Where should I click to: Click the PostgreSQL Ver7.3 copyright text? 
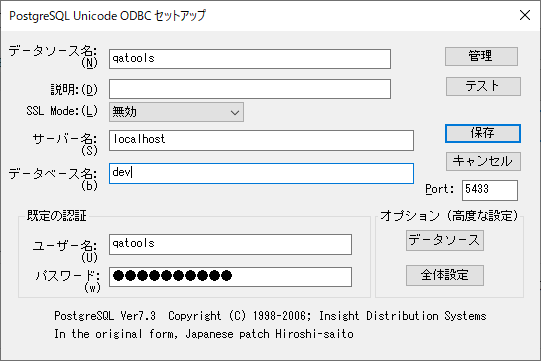tap(270, 316)
